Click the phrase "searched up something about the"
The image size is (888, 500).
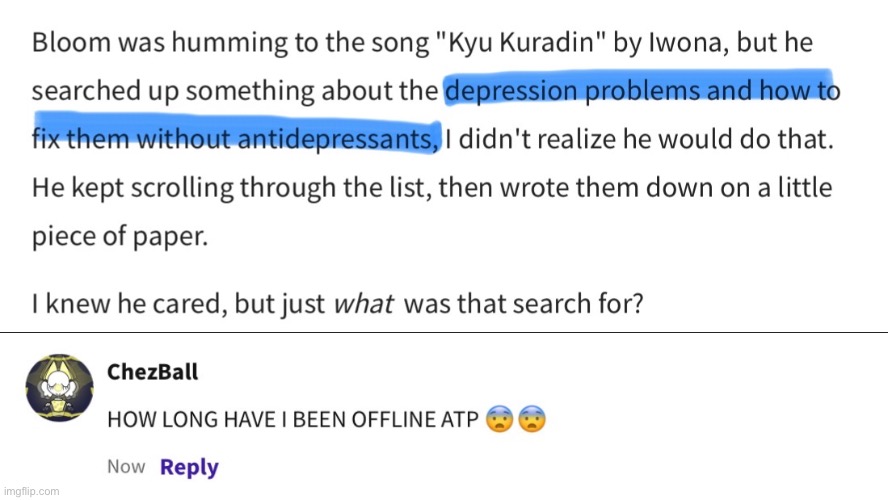(x=236, y=92)
